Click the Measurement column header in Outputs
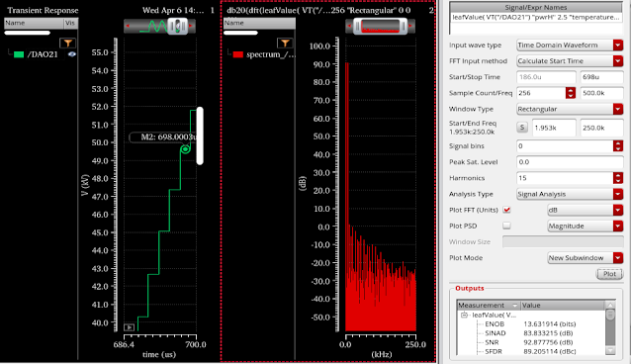631x364 pixels. [x=489, y=306]
